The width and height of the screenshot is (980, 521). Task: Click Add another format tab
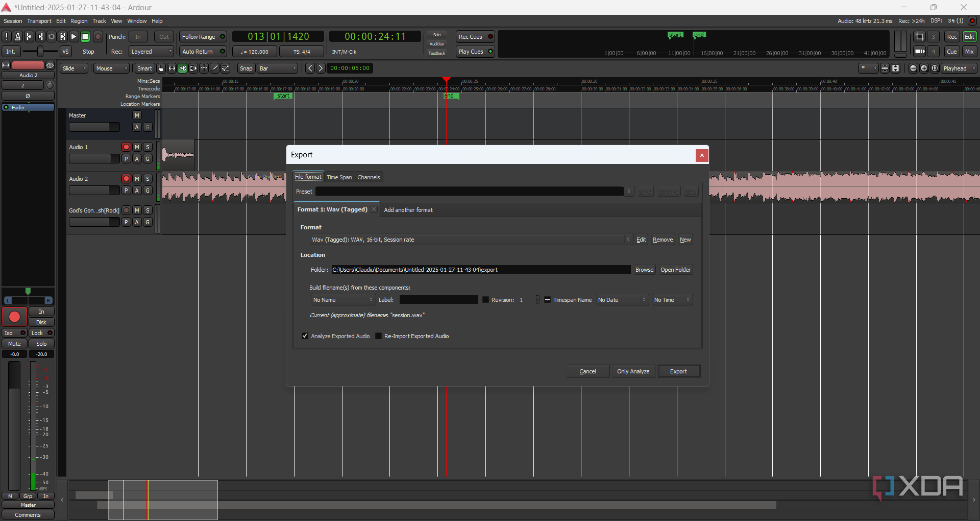(408, 210)
